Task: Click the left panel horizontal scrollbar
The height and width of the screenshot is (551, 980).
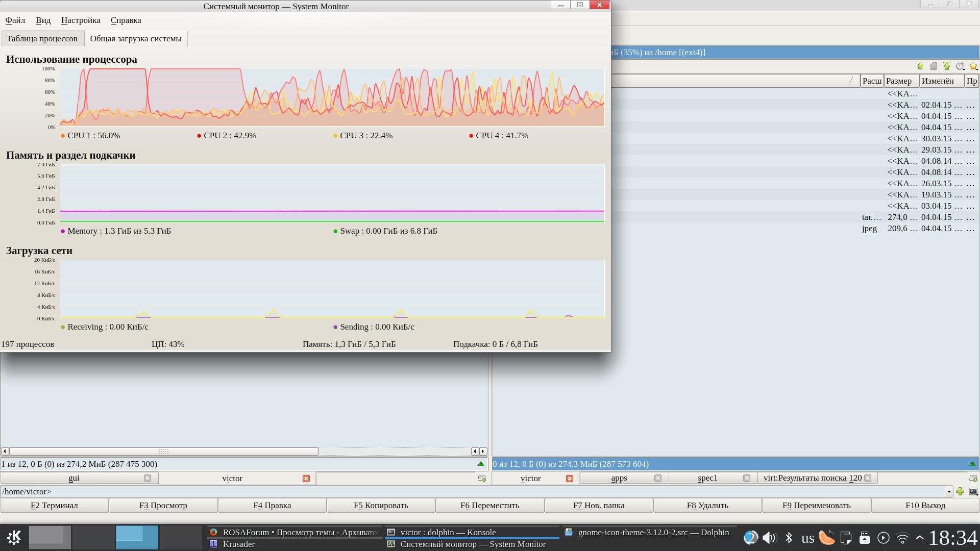Action: click(163, 452)
